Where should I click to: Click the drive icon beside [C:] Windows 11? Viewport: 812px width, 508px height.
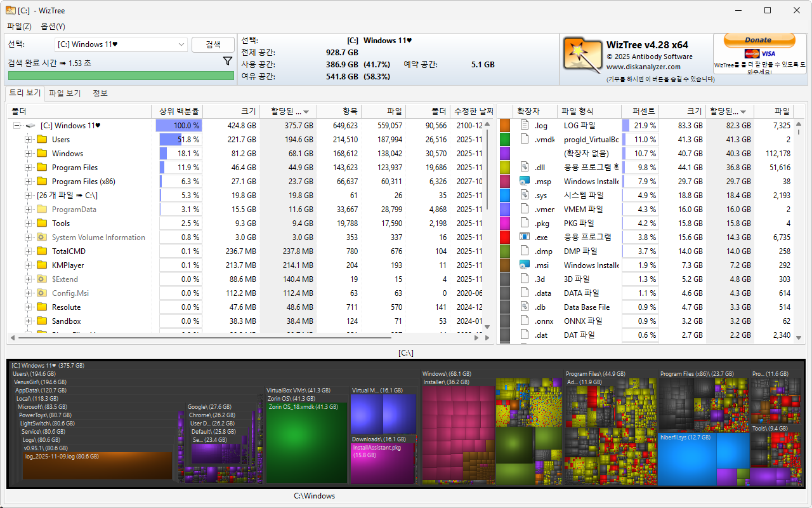click(x=30, y=126)
